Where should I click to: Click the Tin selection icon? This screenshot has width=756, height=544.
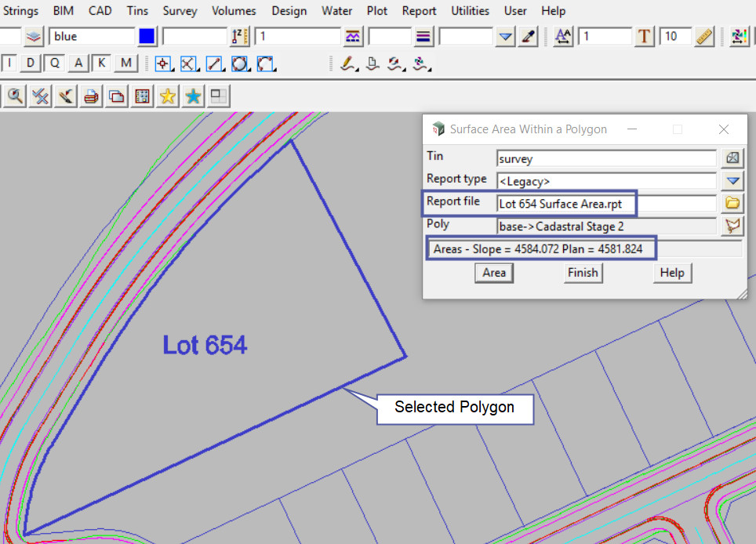pyautogui.click(x=732, y=158)
